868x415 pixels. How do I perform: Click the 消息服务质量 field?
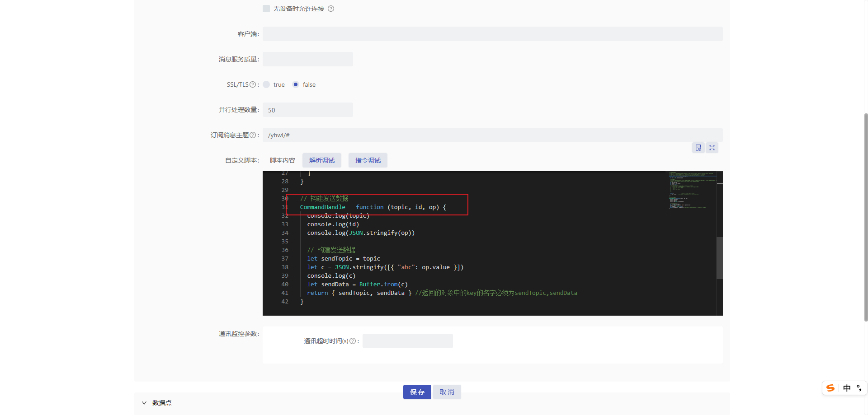[x=308, y=59]
